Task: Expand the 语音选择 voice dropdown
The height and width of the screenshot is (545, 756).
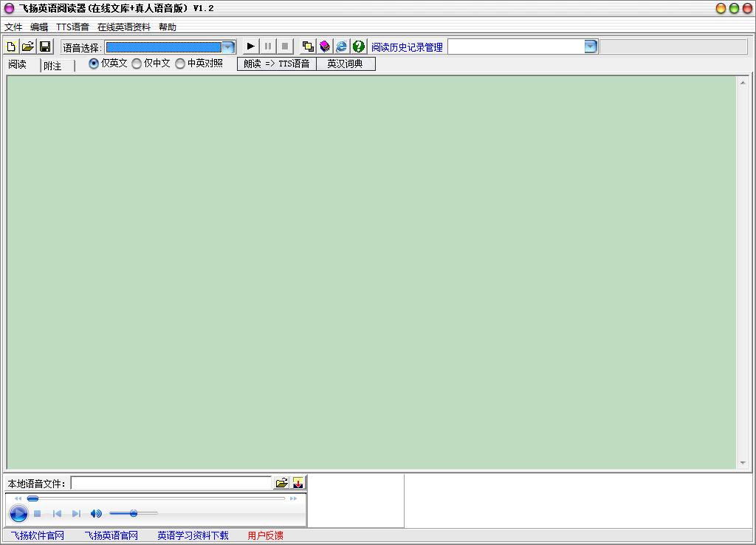Action: click(228, 47)
